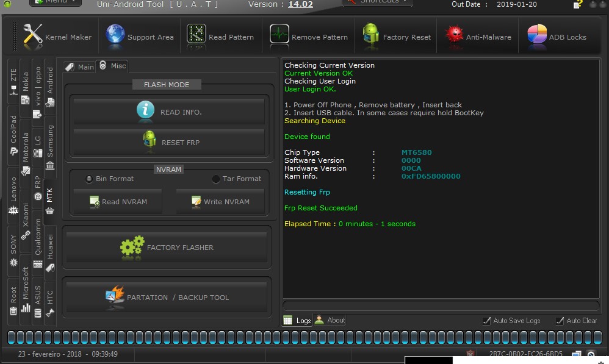The image size is (609, 364).
Task: Open the Samsung vertical tab
Action: click(50, 147)
